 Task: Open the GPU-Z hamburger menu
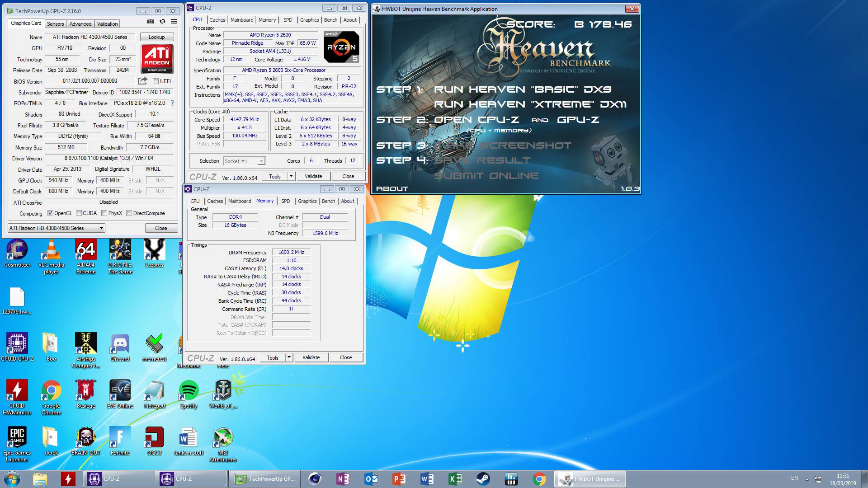click(174, 22)
